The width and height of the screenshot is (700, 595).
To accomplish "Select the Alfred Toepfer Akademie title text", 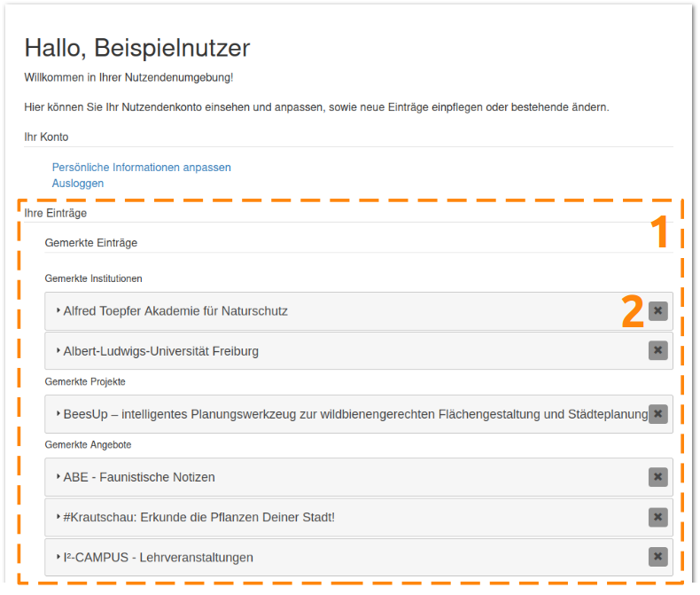I will pos(175,311).
